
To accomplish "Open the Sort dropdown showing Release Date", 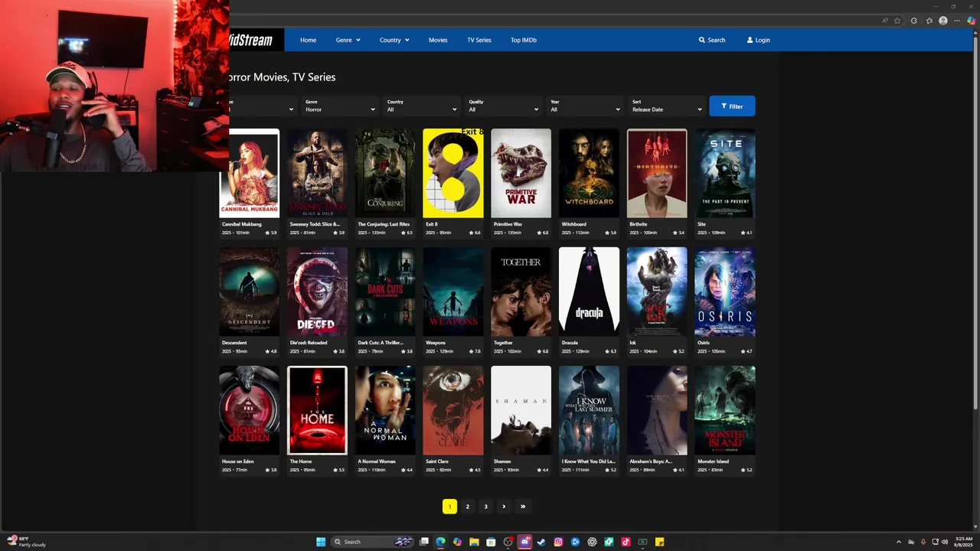I will (x=666, y=106).
